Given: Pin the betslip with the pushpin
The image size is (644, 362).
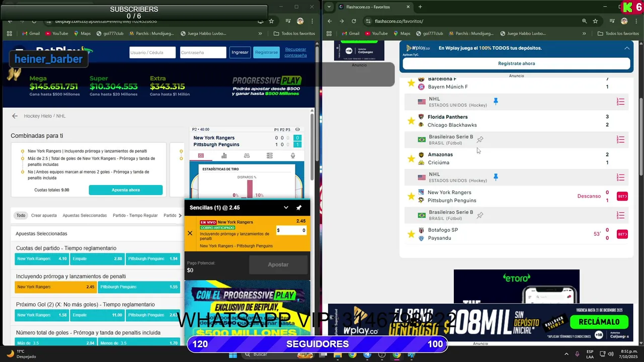Looking at the screenshot, I should tap(299, 208).
